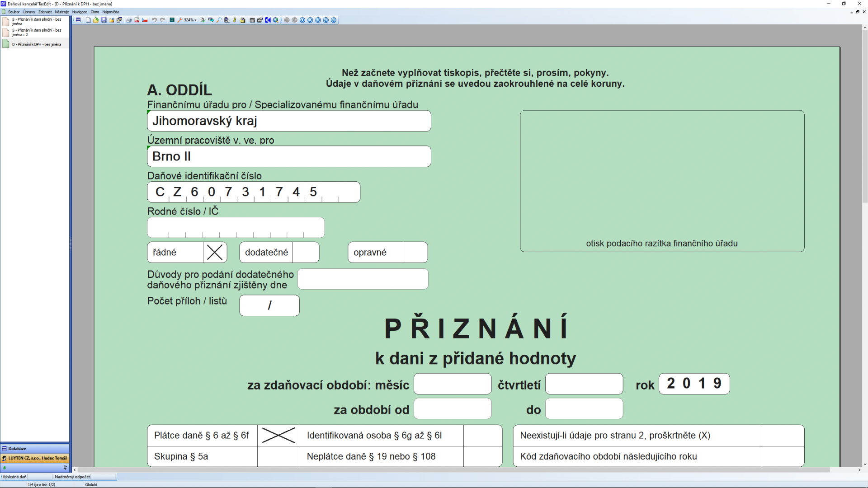Click the globe search toolbar icon
Viewport: 868px width, 488px height.
(x=276, y=20)
